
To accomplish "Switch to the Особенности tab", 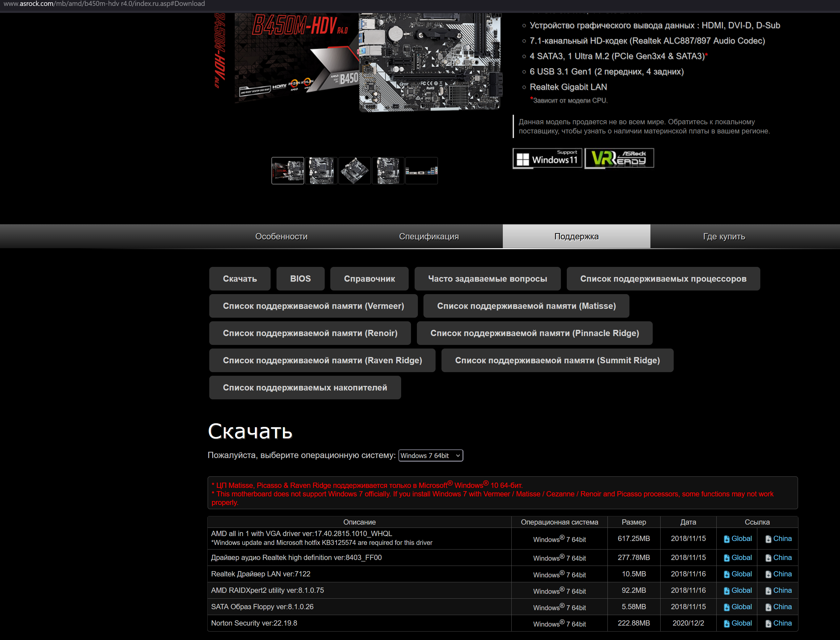I will click(281, 237).
